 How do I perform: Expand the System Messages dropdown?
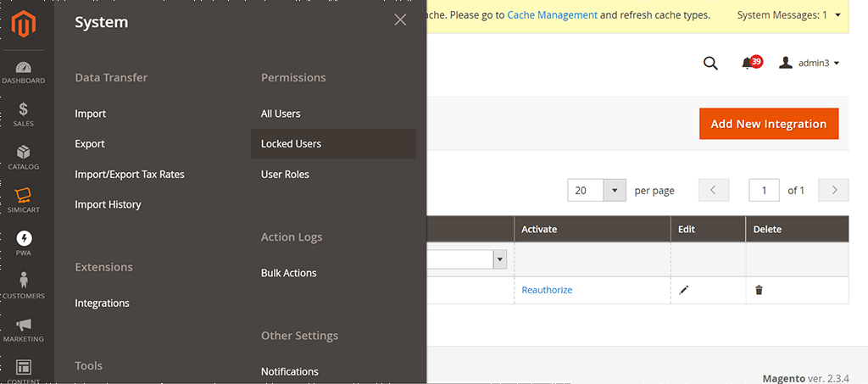(x=837, y=15)
